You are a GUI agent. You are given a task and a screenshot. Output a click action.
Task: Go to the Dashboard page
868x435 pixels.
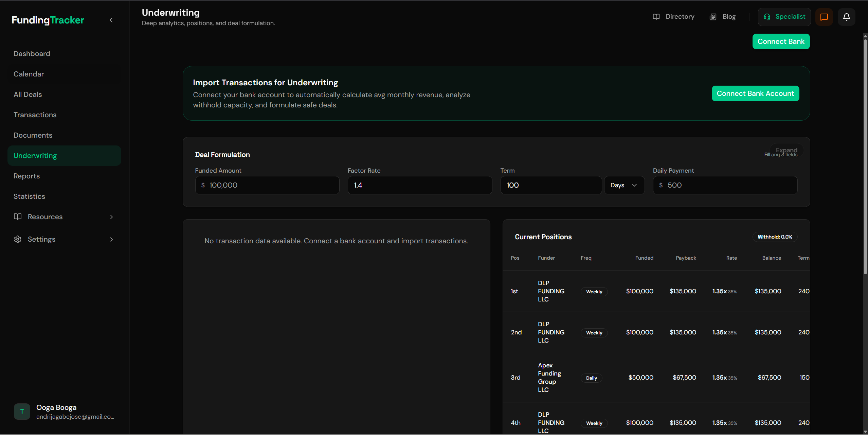coord(32,54)
